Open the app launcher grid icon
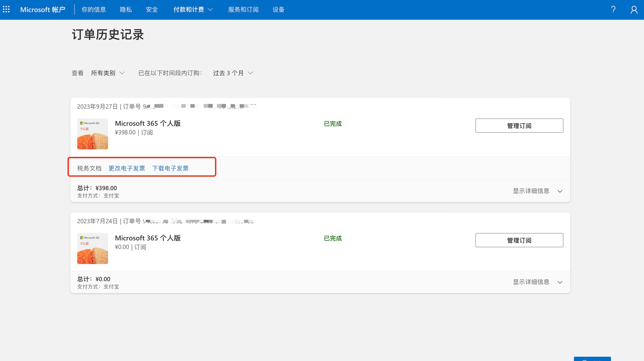The height and width of the screenshot is (361, 644). (x=6, y=9)
